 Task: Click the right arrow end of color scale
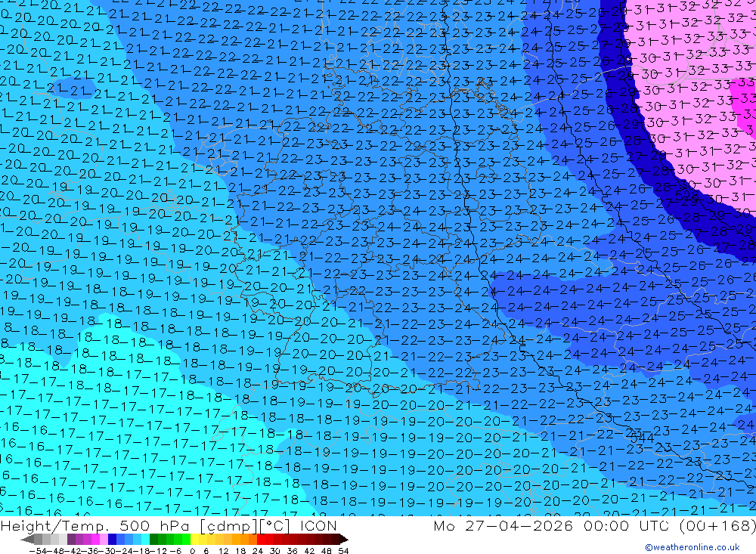coord(344,539)
